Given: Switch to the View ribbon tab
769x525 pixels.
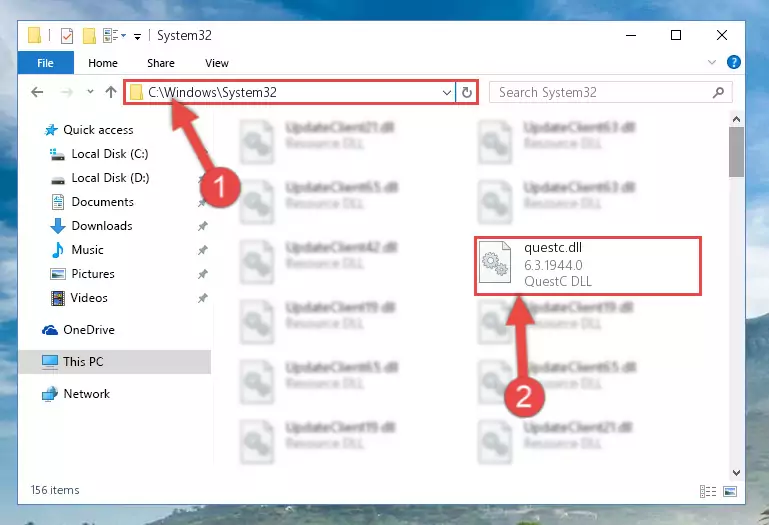Looking at the screenshot, I should pyautogui.click(x=217, y=63).
